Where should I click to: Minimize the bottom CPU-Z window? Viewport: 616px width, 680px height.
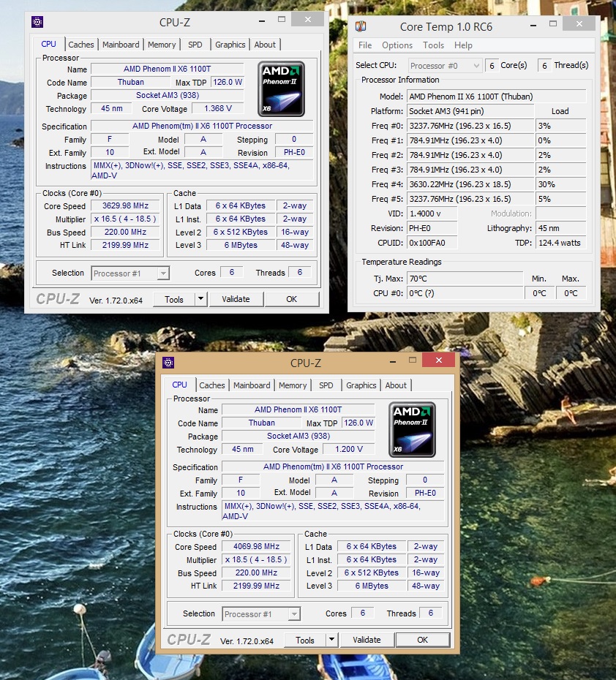tap(393, 361)
